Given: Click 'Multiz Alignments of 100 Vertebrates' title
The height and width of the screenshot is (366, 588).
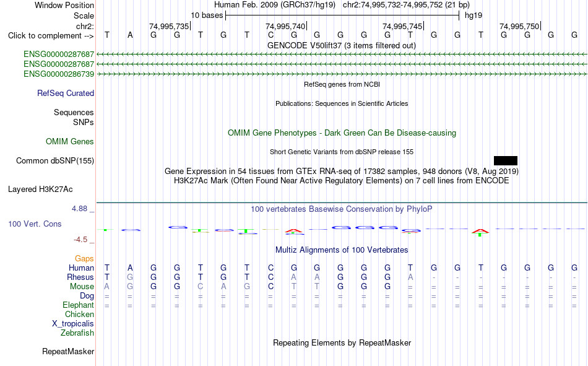Looking at the screenshot, I should pos(342,250).
